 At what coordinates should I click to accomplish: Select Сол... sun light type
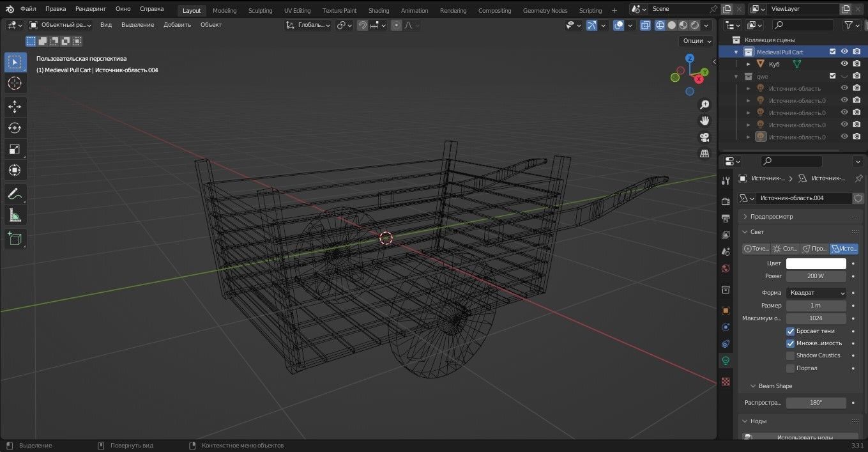[785, 249]
